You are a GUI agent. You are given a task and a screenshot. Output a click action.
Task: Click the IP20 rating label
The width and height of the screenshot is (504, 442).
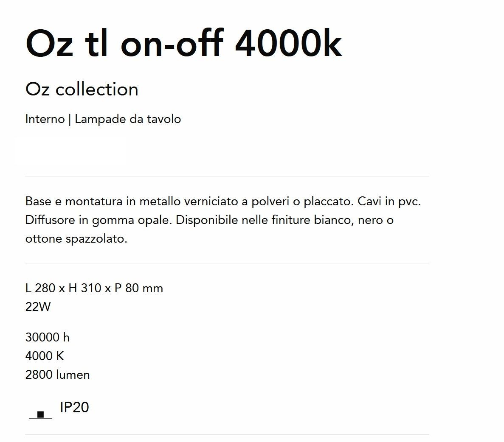(x=74, y=407)
